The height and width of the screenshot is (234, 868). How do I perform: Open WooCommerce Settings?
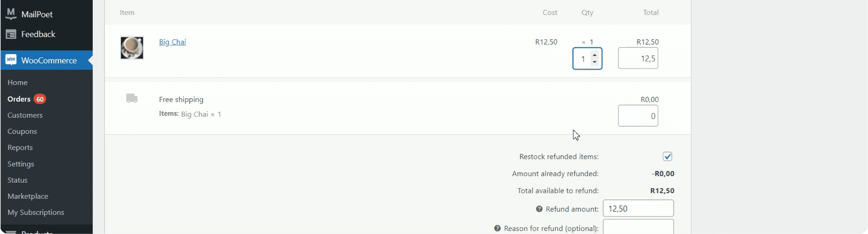tap(21, 164)
